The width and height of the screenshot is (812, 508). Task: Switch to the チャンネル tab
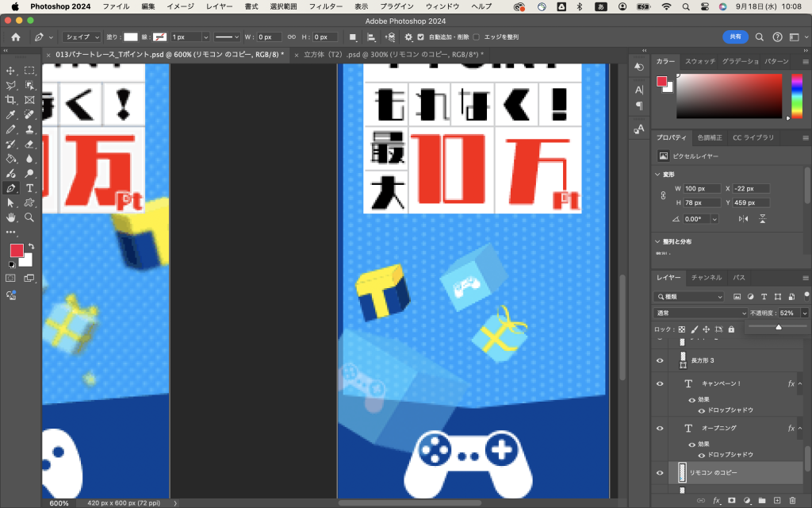tap(706, 278)
